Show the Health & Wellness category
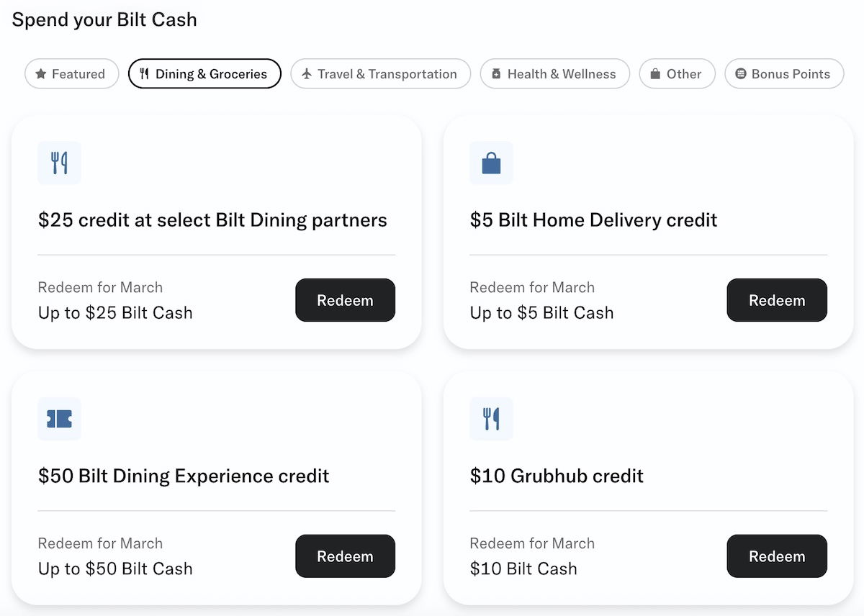This screenshot has height=616, width=864. click(554, 74)
